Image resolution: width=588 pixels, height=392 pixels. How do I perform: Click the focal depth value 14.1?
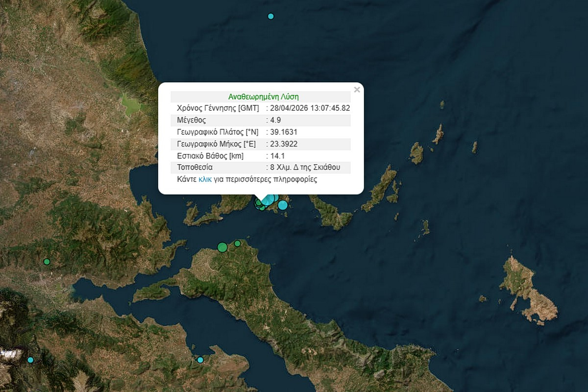pyautogui.click(x=276, y=156)
